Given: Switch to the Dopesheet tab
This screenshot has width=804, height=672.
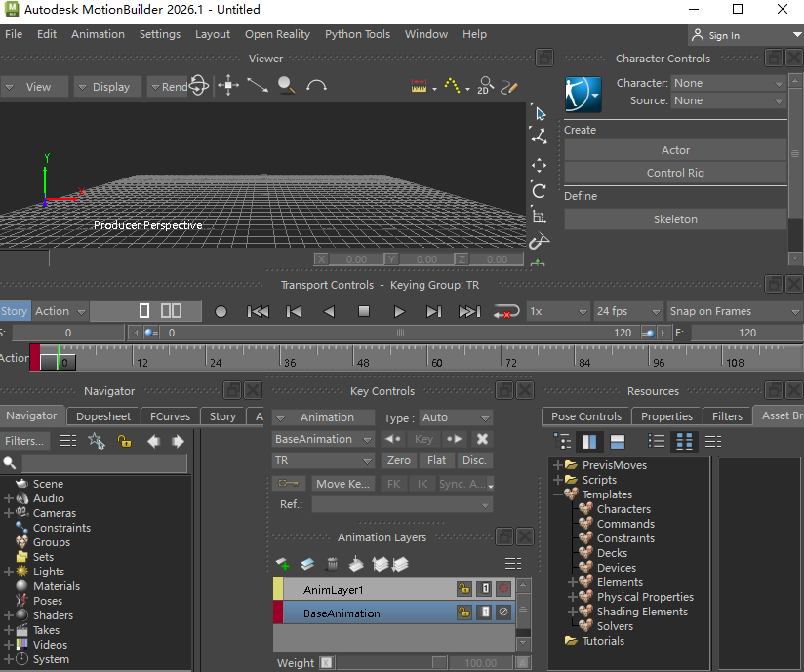Looking at the screenshot, I should 103,416.
